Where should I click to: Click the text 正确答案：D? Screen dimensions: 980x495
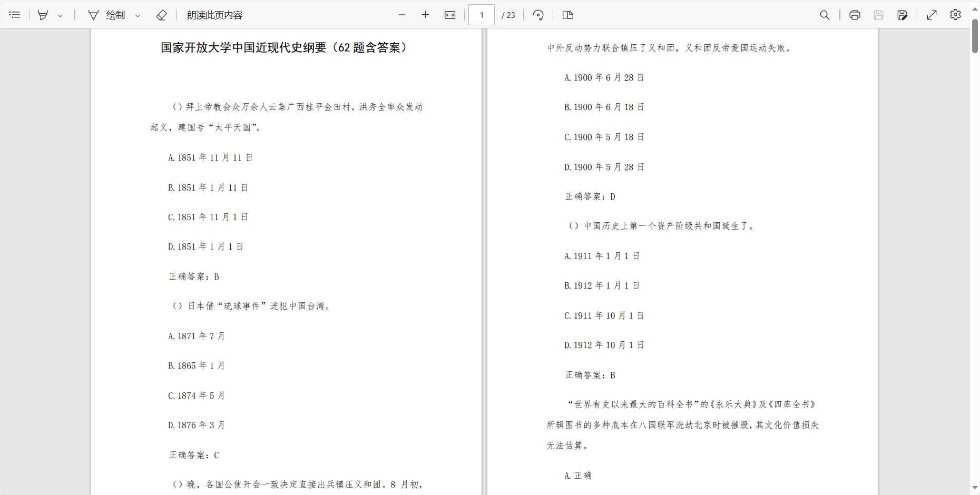coord(590,196)
